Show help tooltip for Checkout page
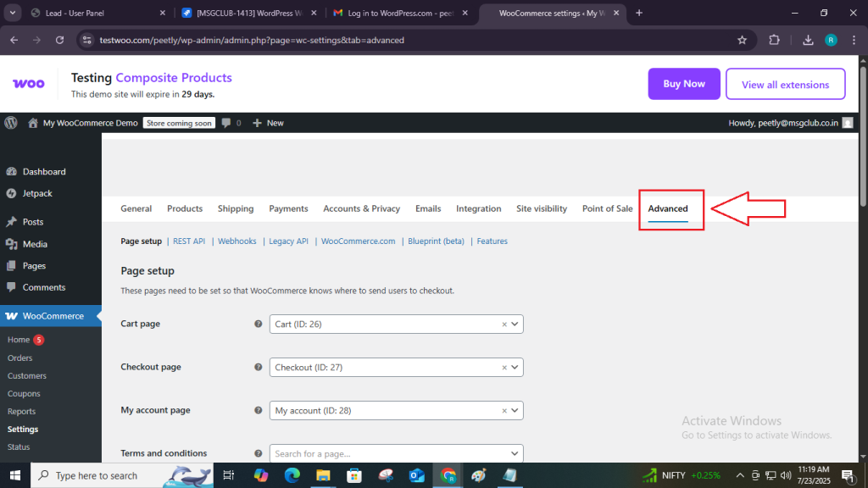 (x=258, y=368)
